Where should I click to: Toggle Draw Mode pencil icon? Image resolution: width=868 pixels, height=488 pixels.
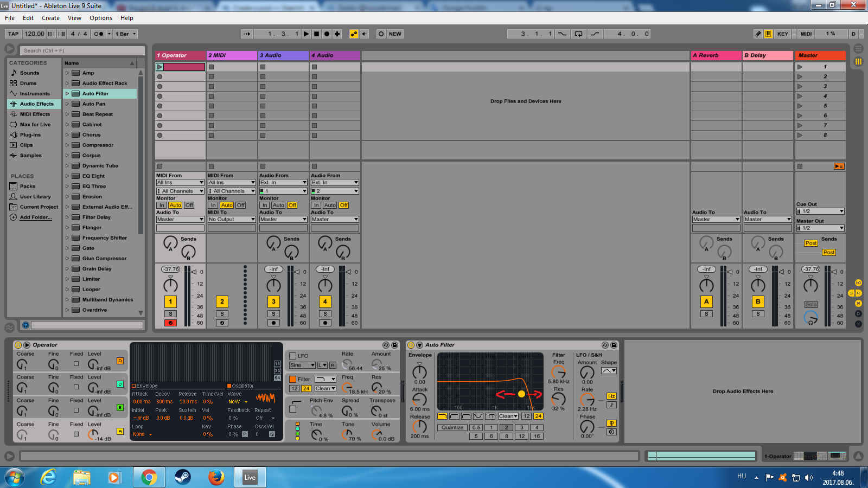758,34
